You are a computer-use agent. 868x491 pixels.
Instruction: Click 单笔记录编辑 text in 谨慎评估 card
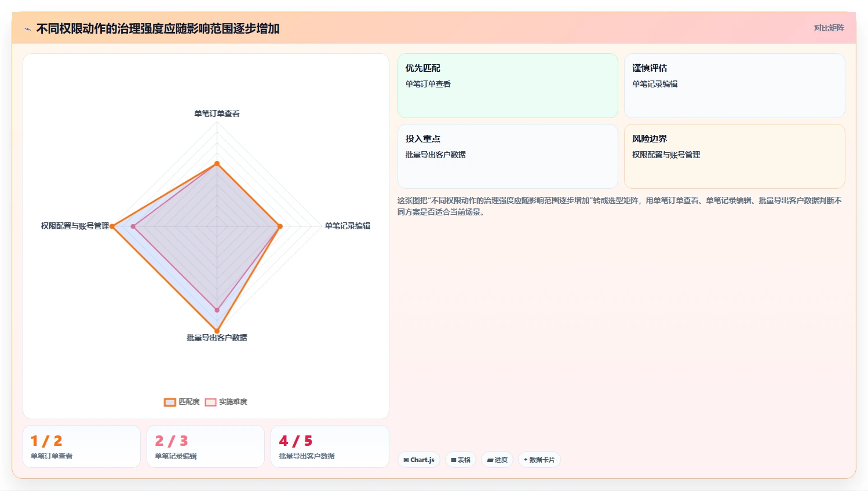click(655, 84)
